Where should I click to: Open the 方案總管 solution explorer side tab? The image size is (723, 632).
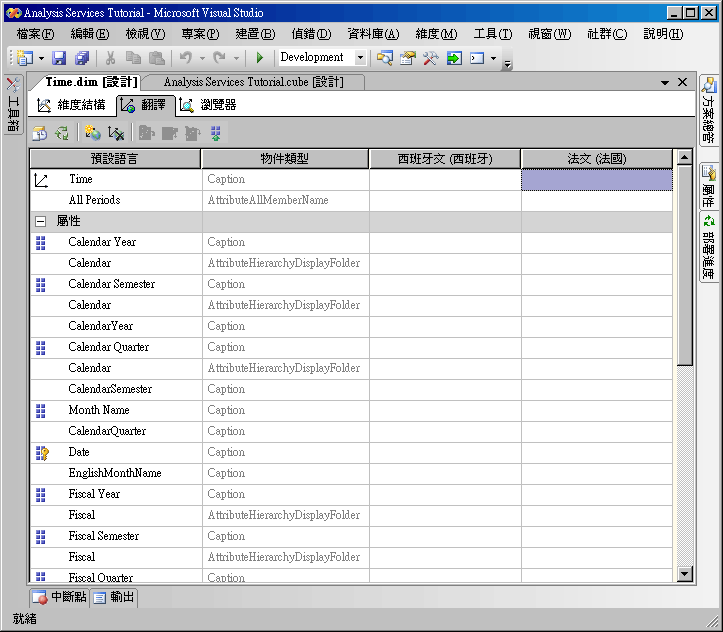708,111
